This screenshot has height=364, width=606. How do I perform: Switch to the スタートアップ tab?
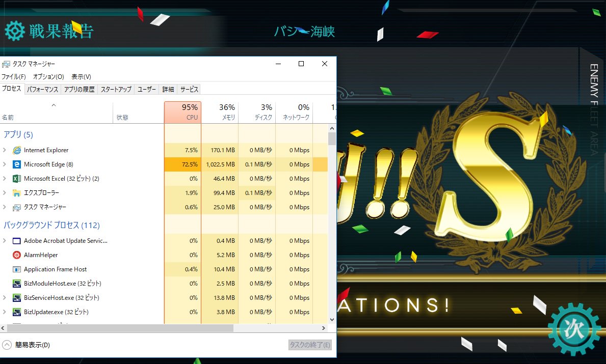(x=116, y=90)
